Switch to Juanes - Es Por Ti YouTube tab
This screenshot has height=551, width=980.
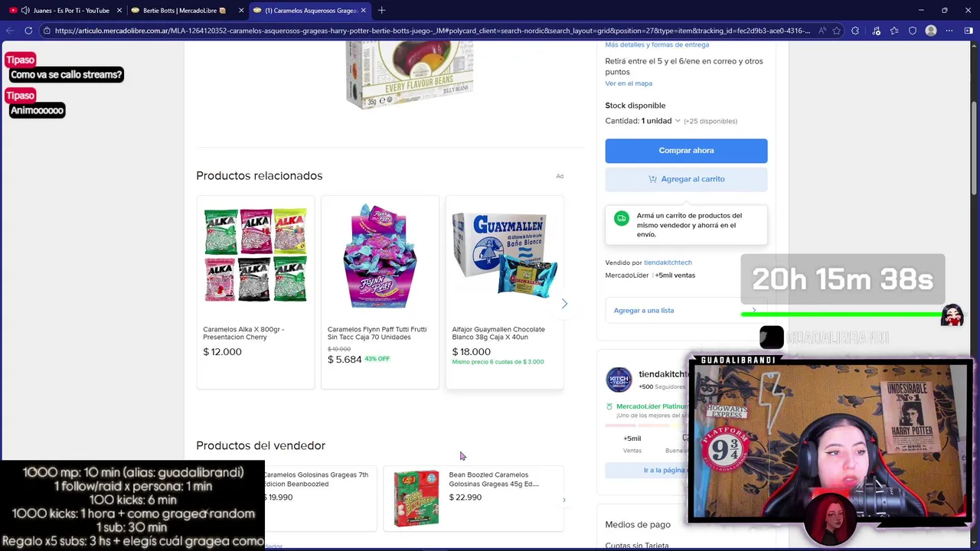click(65, 11)
